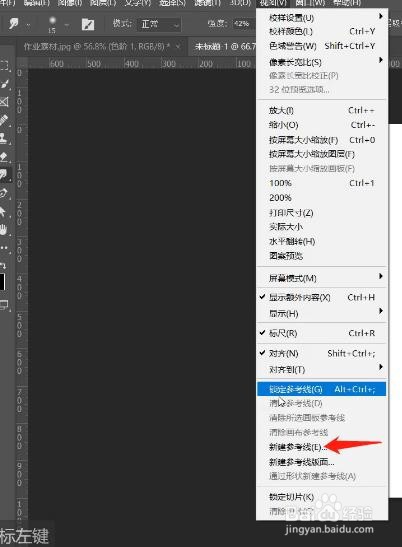Choose 水平翻转(H) flip horizontal
The height and width of the screenshot is (547, 402).
pyautogui.click(x=321, y=241)
